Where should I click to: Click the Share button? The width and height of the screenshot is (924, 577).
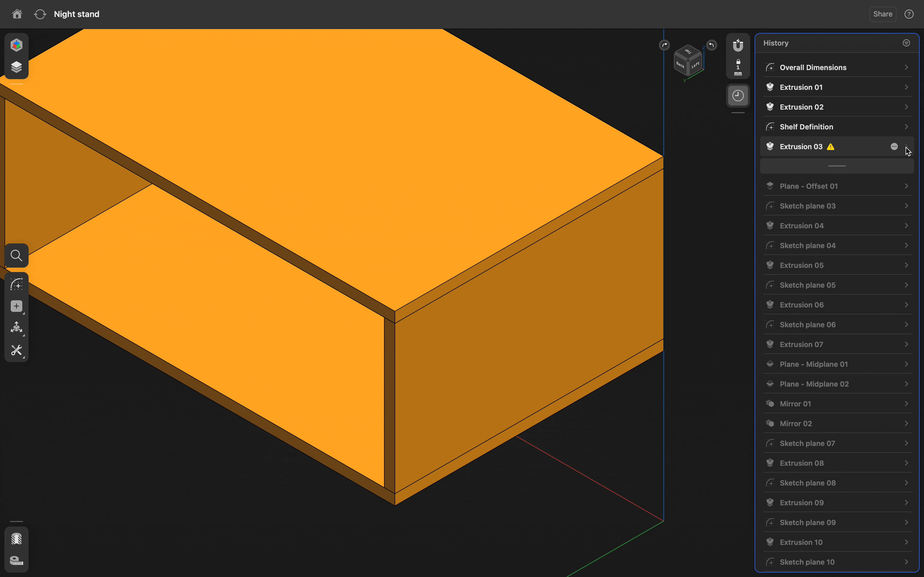pyautogui.click(x=882, y=14)
